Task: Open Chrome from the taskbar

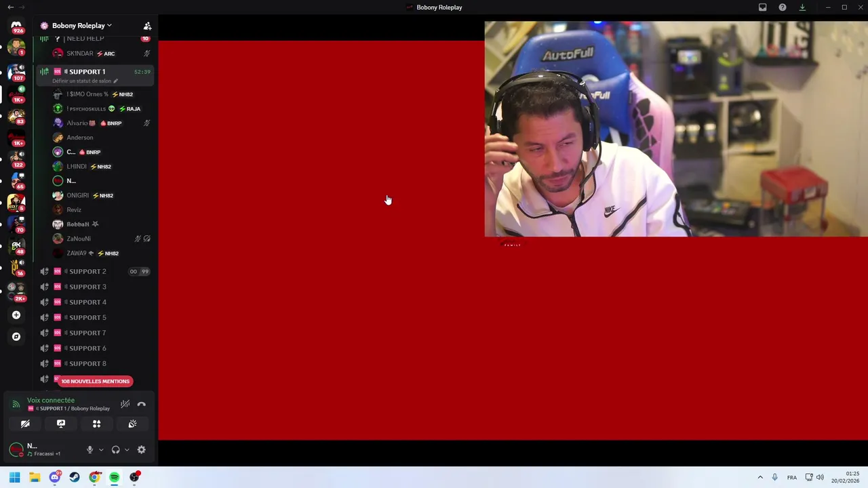Action: pos(94,477)
